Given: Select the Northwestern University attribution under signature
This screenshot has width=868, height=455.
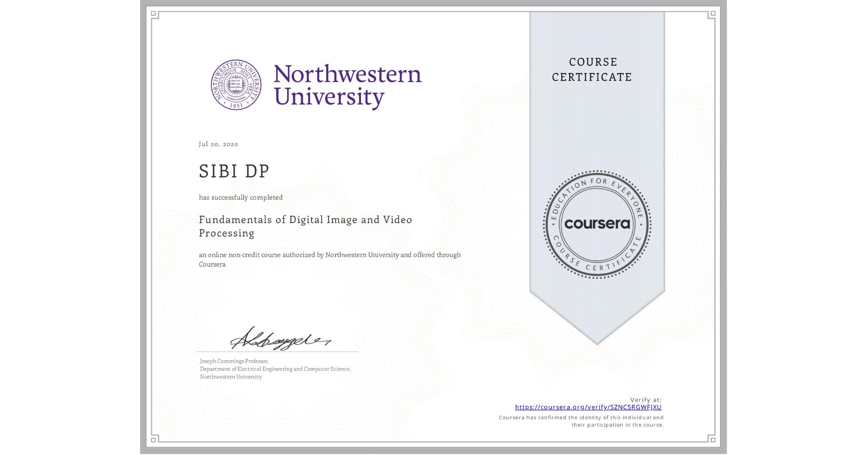Looking at the screenshot, I should coord(230,377).
